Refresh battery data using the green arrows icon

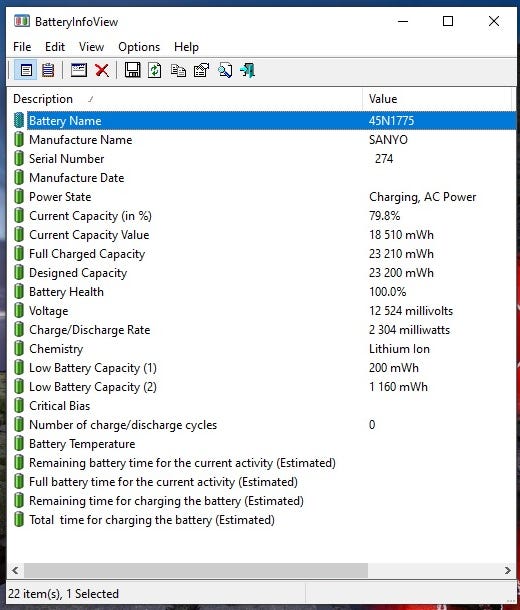point(155,70)
